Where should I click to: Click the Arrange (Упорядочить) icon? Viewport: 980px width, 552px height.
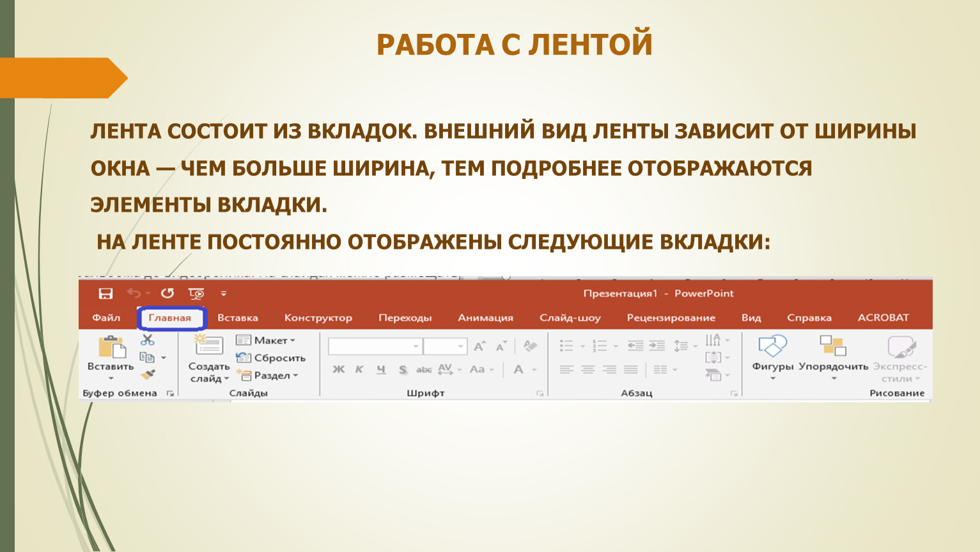[833, 347]
